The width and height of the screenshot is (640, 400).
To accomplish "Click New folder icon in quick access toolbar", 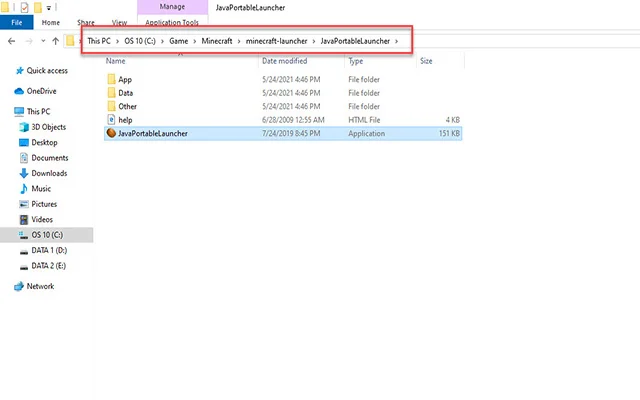I will tap(38, 7).
